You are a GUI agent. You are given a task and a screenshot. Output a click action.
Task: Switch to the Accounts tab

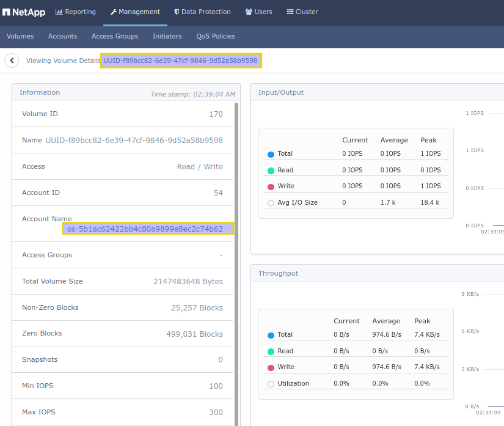pos(63,36)
